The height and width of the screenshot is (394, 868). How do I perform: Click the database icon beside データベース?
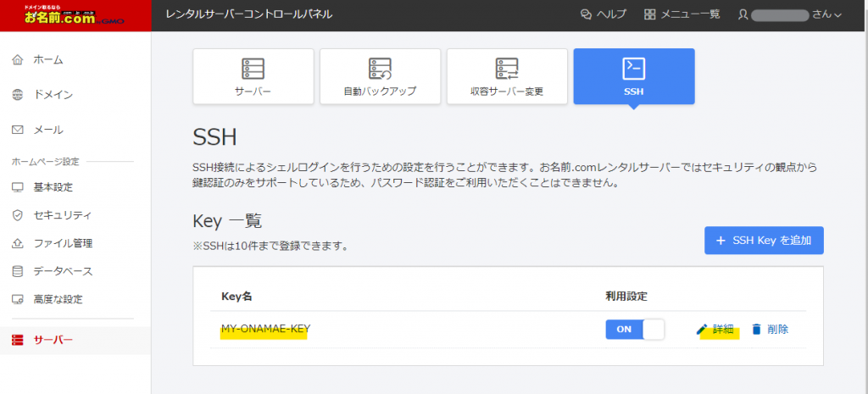coord(18,271)
